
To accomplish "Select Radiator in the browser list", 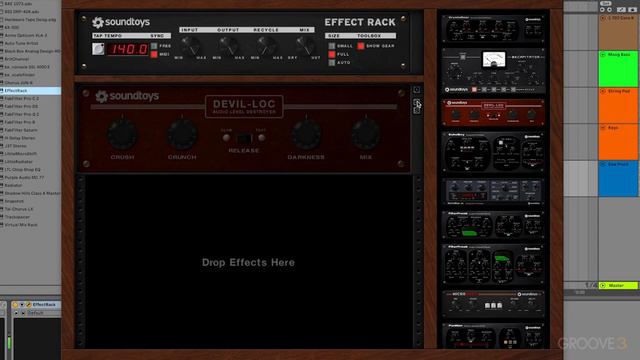I will [31, 185].
